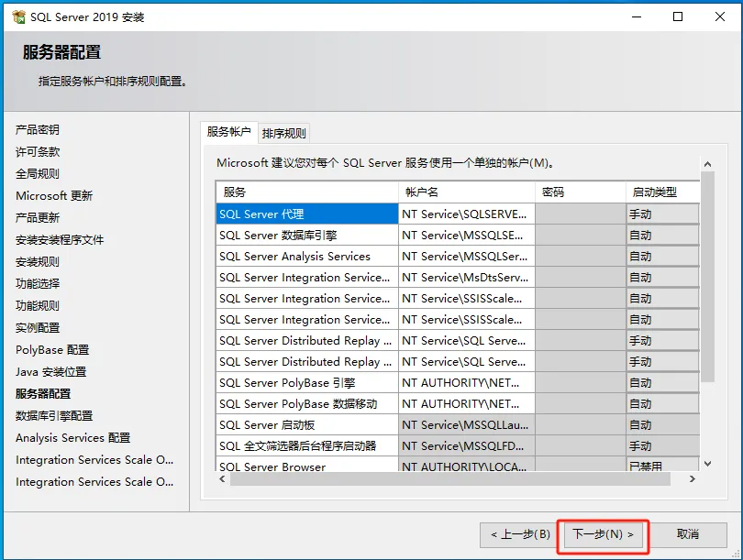Open startup type for SQL Server PolyBase 数据移动
This screenshot has width=743, height=560.
[x=663, y=404]
